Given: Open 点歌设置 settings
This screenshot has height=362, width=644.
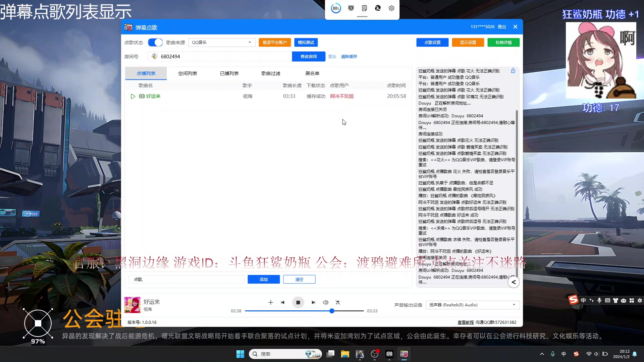Looking at the screenshot, I should [432, 43].
